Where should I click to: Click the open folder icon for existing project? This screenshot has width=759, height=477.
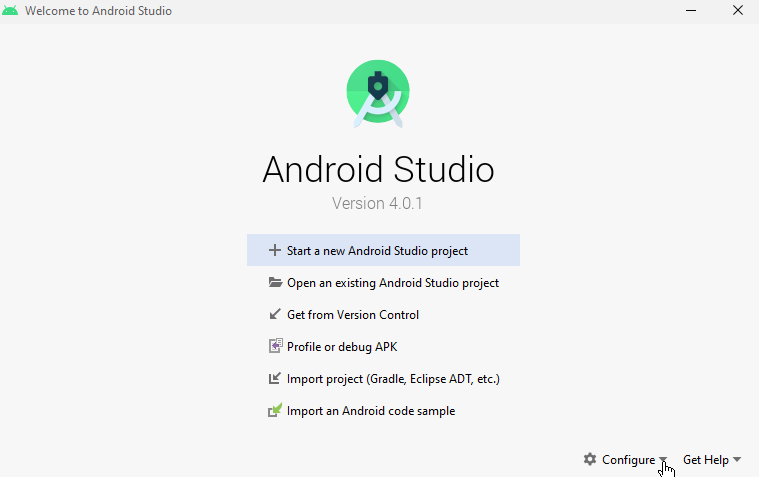275,282
